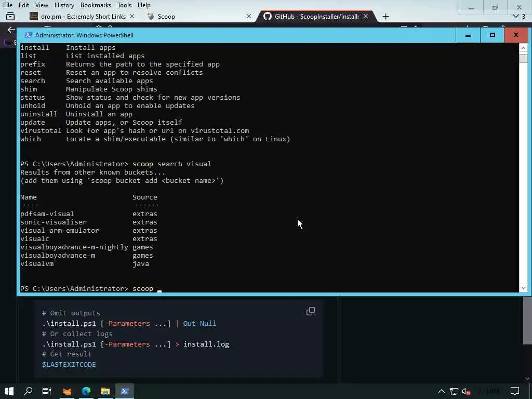
Task: Click '$LASTEXITCODE' in GitHub code block
Action: tap(69, 364)
